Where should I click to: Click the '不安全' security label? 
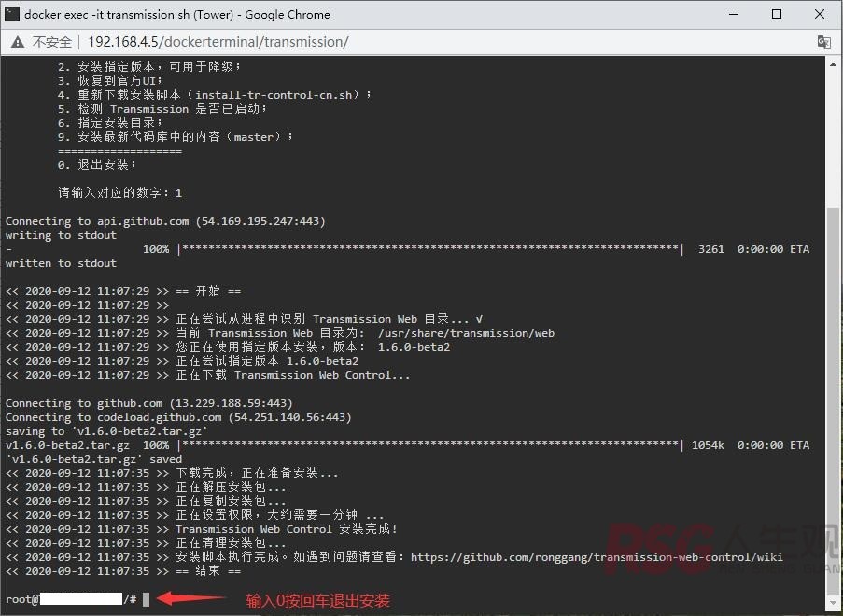(52, 42)
